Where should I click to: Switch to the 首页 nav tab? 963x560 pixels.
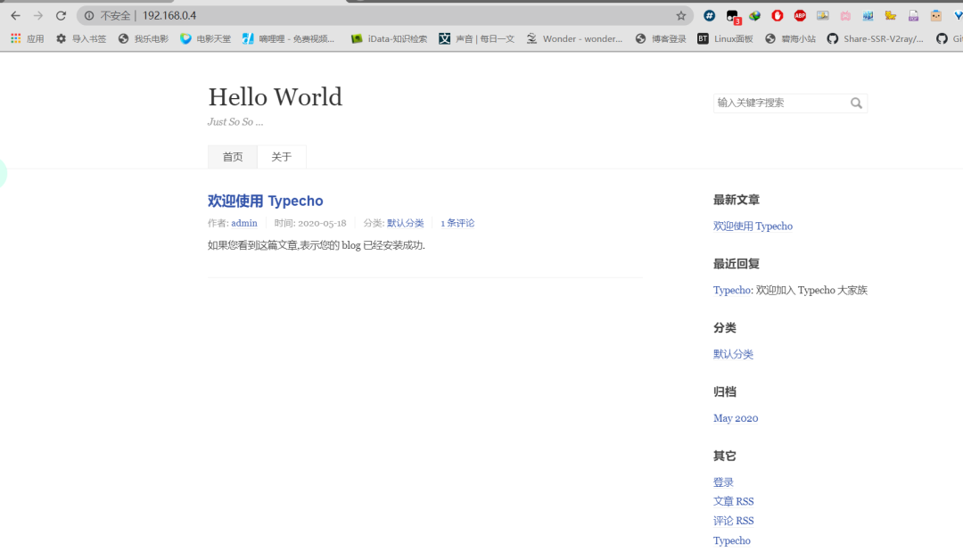(232, 157)
